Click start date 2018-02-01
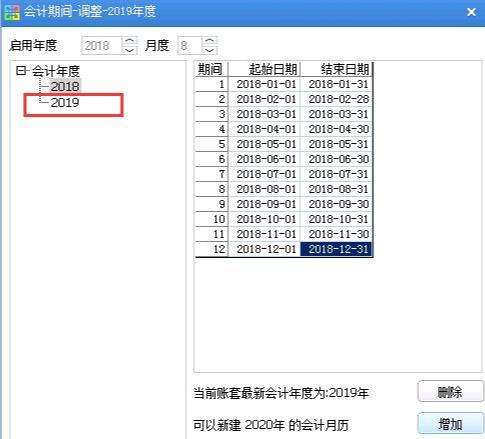Image resolution: width=485 pixels, height=439 pixels. click(264, 99)
